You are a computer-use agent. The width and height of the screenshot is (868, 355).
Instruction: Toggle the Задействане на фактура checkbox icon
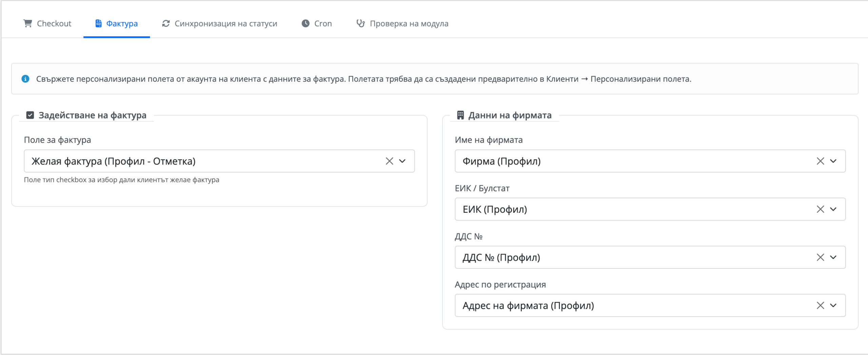click(x=30, y=115)
